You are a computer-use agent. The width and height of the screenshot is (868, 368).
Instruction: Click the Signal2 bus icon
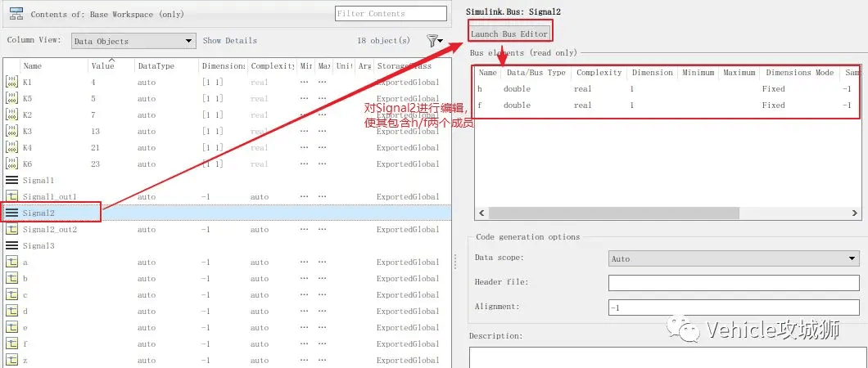pos(11,213)
